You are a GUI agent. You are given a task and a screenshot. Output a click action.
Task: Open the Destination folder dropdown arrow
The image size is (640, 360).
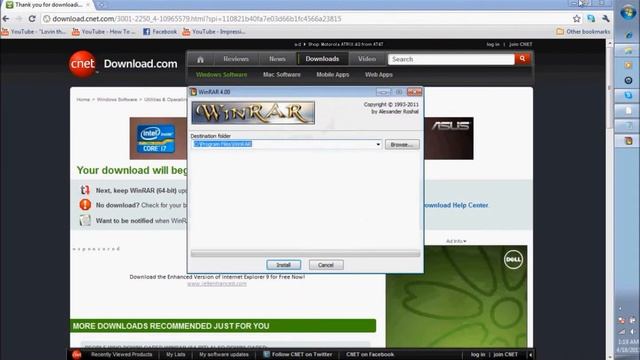378,144
